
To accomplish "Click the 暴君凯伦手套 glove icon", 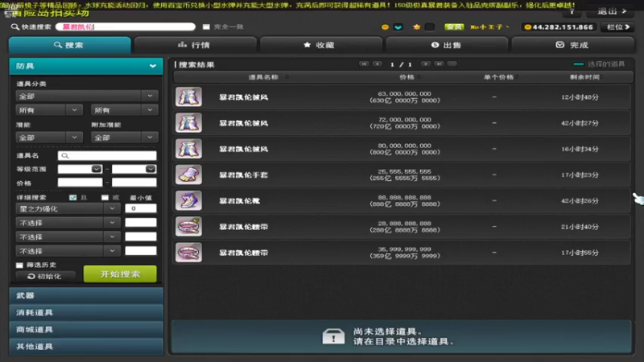I will tap(188, 175).
